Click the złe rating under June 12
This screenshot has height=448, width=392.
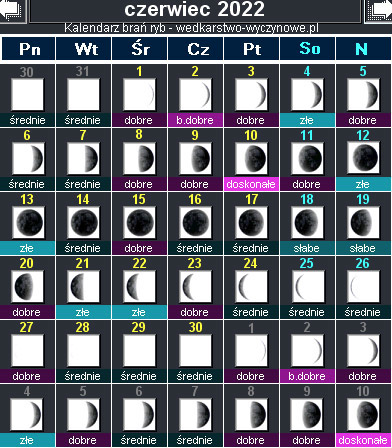coord(363,184)
